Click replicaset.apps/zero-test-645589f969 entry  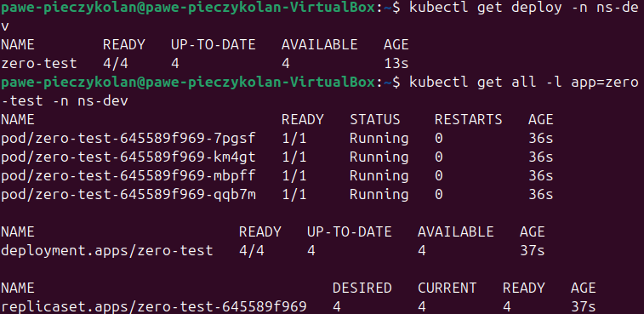154,306
